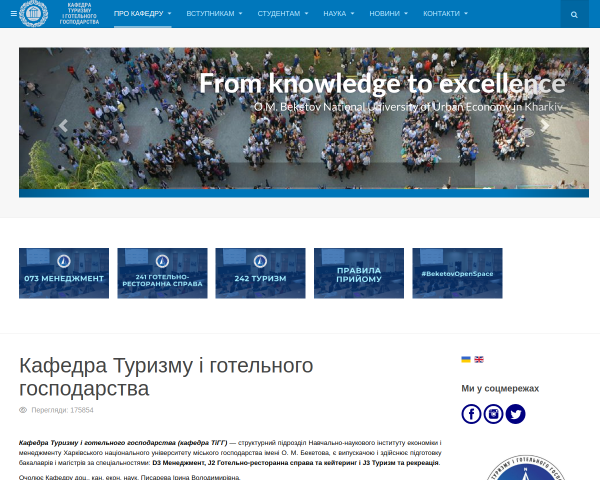Image resolution: width=600 pixels, height=480 pixels.
Task: Open the #BeketovOpenSpace banner
Action: coord(457,273)
